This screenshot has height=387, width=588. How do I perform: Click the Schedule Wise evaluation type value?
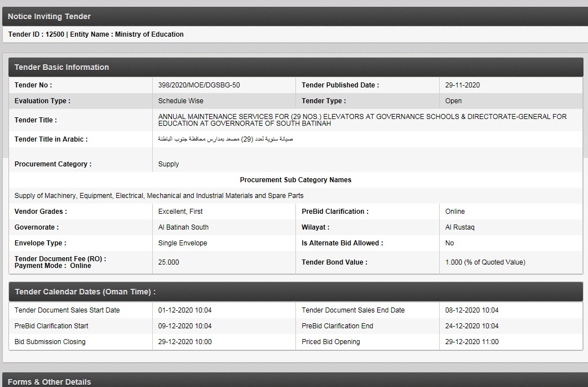181,101
